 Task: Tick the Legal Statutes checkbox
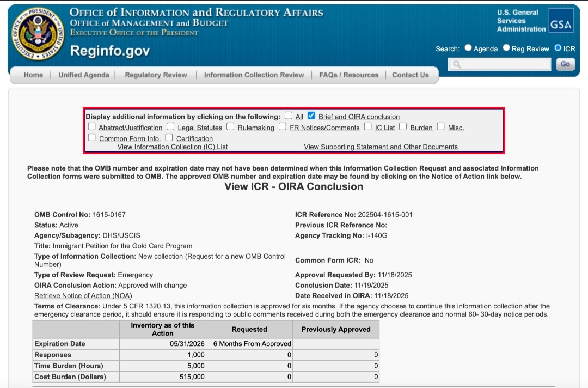point(171,126)
